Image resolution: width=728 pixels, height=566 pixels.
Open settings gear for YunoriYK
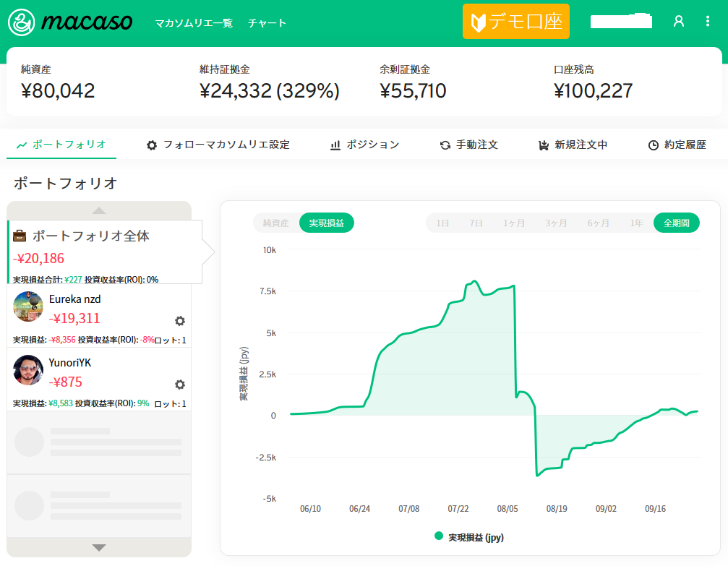(180, 385)
